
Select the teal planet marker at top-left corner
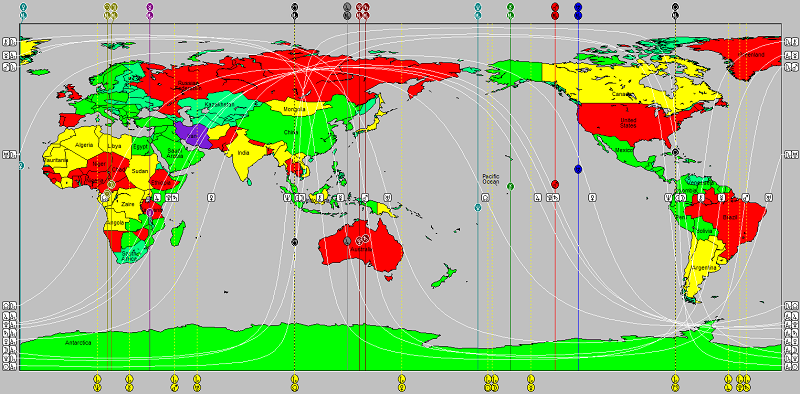(x=23, y=7)
